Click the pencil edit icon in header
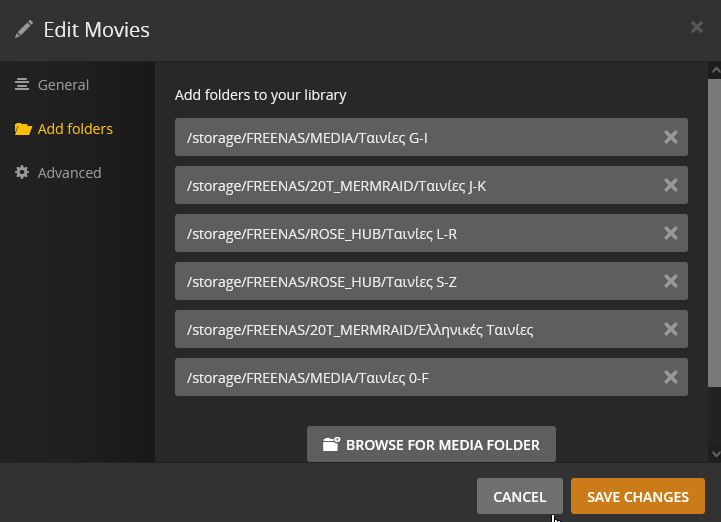The height and width of the screenshot is (522, 721). tap(24, 29)
